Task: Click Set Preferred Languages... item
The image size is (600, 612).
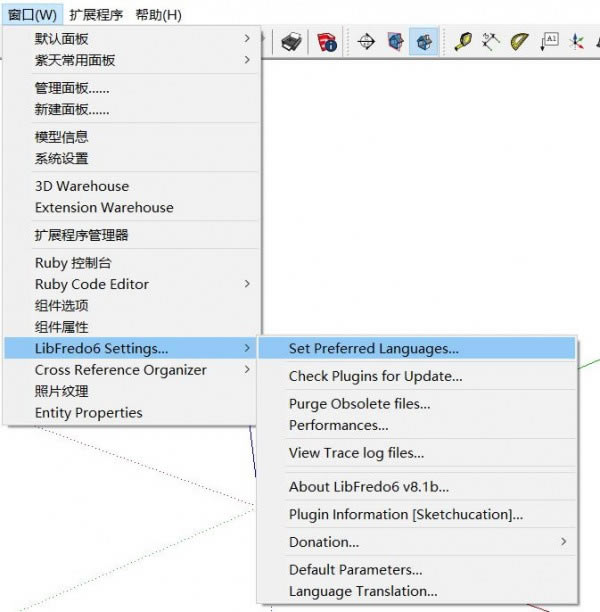Action: [x=417, y=348]
